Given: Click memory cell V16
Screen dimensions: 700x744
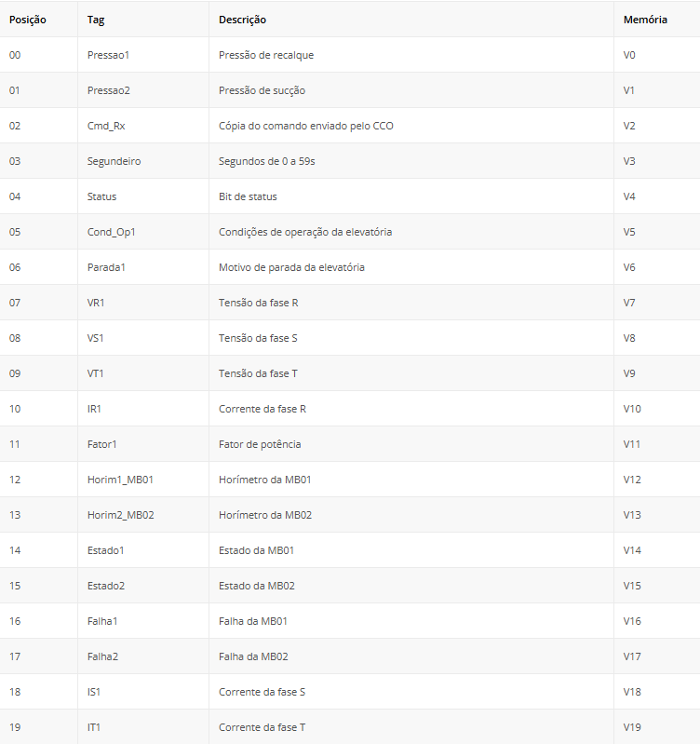Looking at the screenshot, I should coord(632,621).
